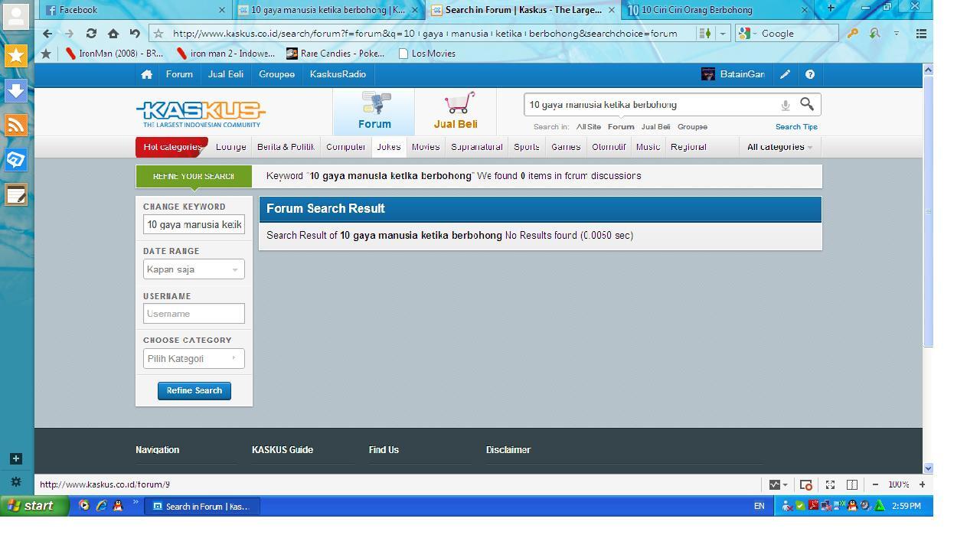Switch to the 10 Ciri Ciri Orang Berbohong tab
Viewport: 980px width, 551px height.
click(x=717, y=10)
